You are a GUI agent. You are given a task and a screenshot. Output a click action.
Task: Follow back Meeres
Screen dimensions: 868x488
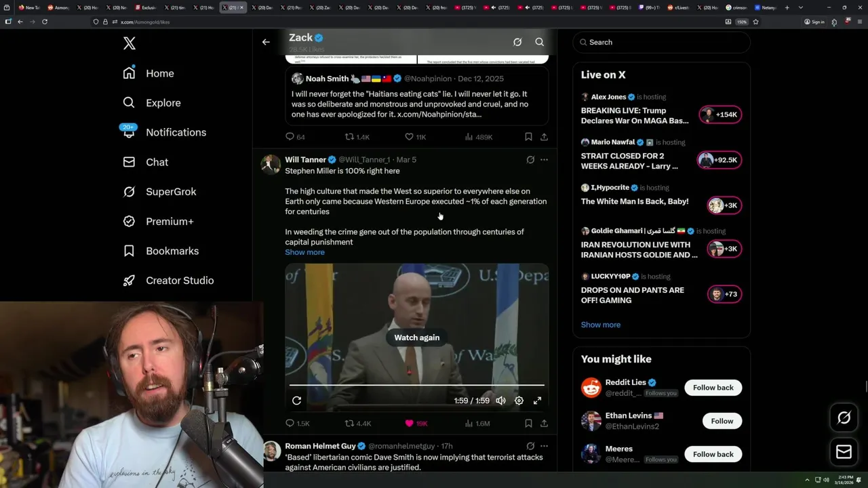coord(713,454)
